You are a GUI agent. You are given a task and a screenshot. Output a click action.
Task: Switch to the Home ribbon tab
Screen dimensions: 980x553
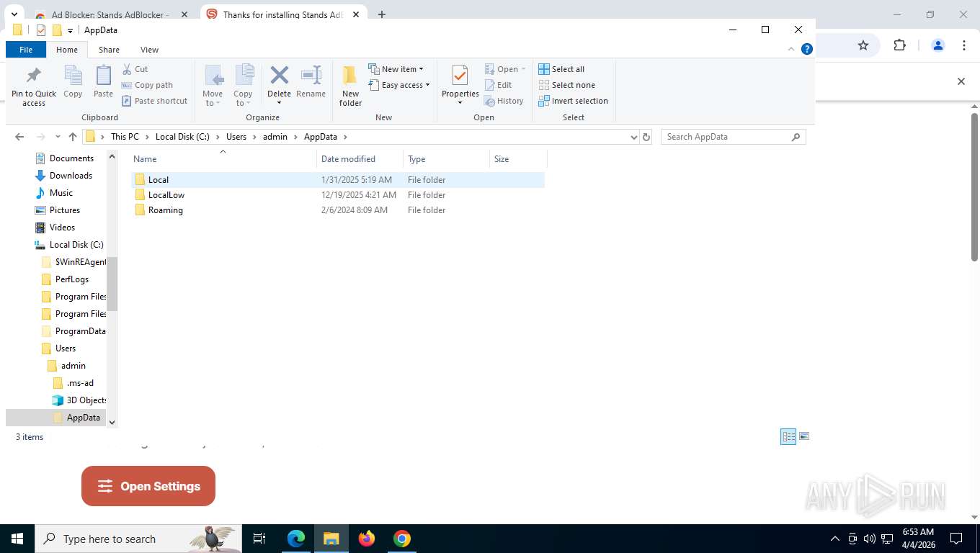pos(67,50)
